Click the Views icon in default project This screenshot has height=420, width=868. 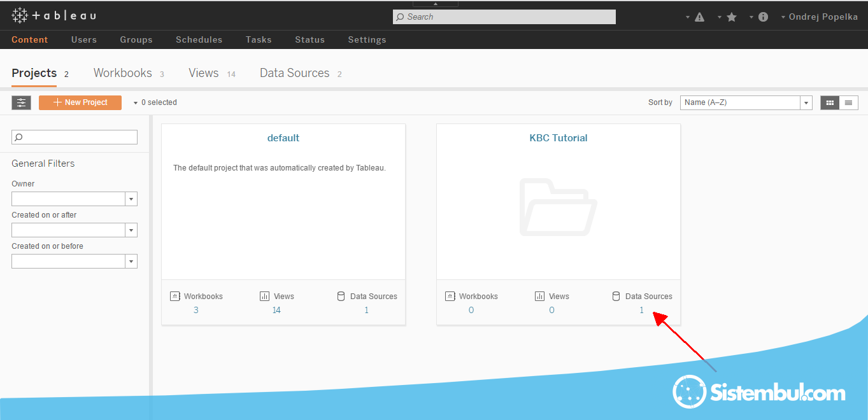(265, 296)
